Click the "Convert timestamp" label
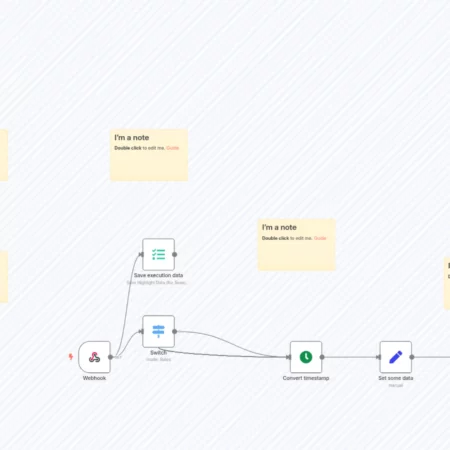450x450 pixels. pos(306,378)
